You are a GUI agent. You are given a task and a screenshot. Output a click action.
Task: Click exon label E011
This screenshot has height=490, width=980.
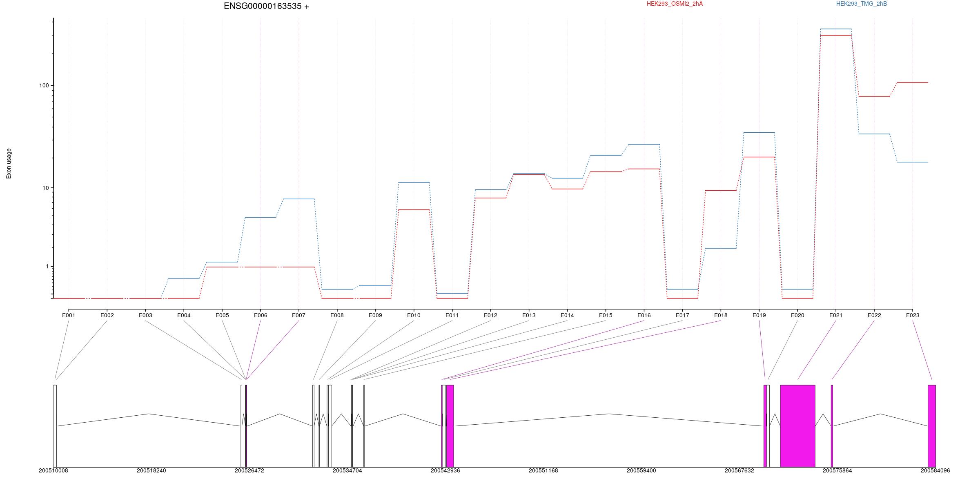click(452, 315)
